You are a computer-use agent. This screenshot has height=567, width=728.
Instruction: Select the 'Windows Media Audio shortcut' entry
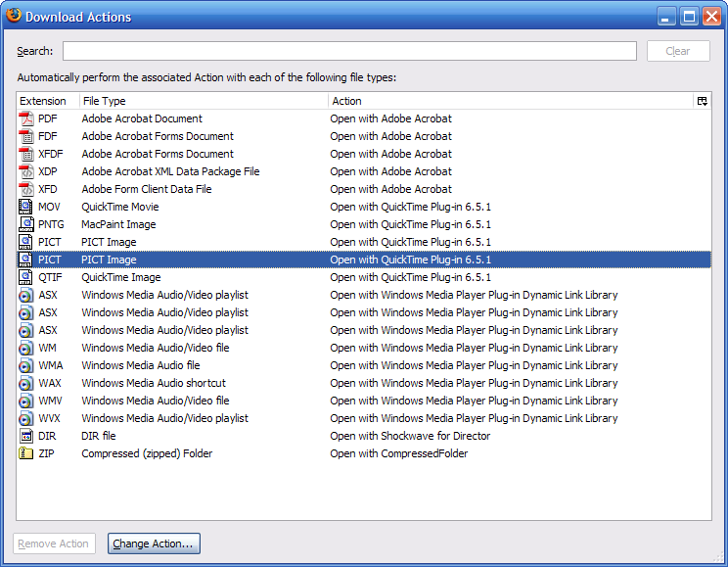click(x=154, y=384)
